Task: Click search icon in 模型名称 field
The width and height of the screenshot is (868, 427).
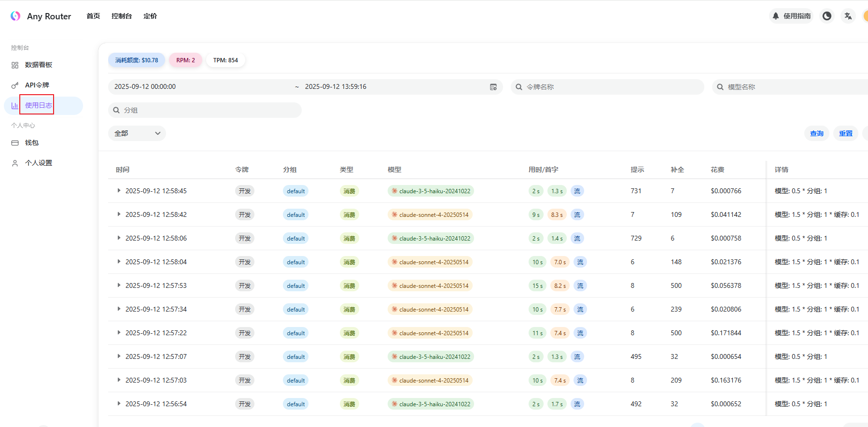Action: click(x=720, y=87)
